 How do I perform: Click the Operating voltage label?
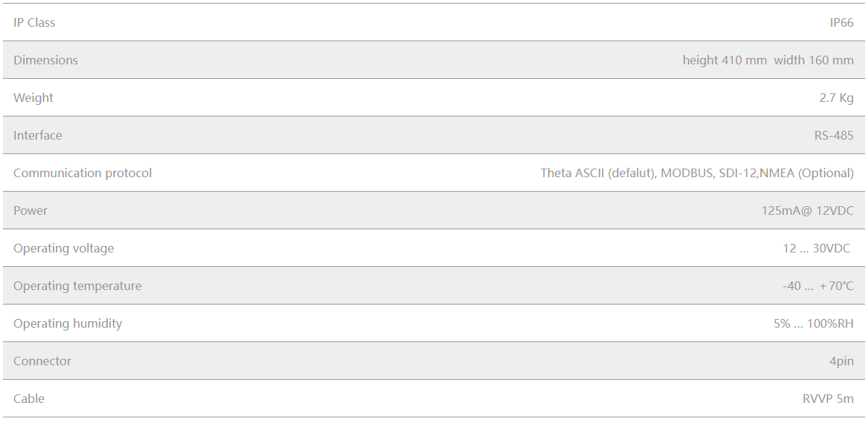click(x=64, y=248)
